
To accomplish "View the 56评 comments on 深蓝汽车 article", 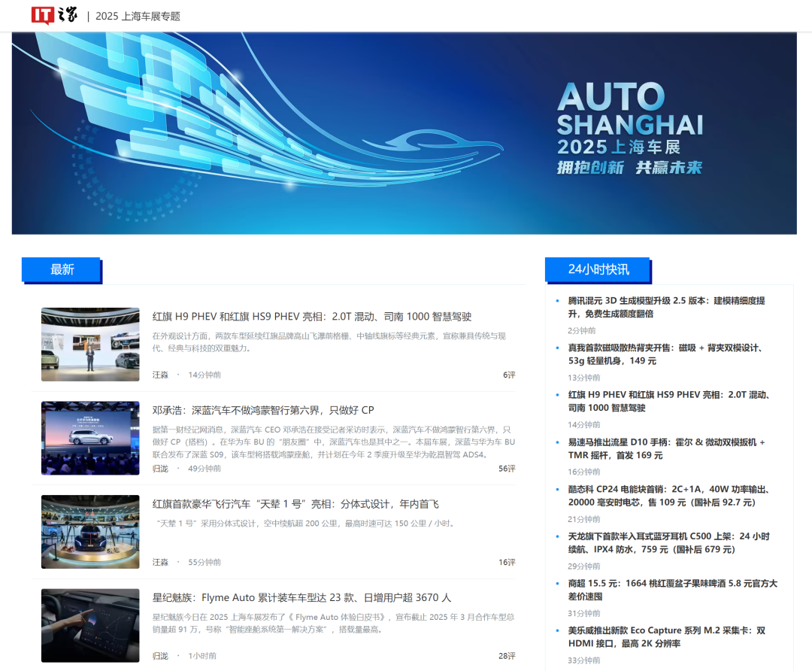I will point(506,469).
